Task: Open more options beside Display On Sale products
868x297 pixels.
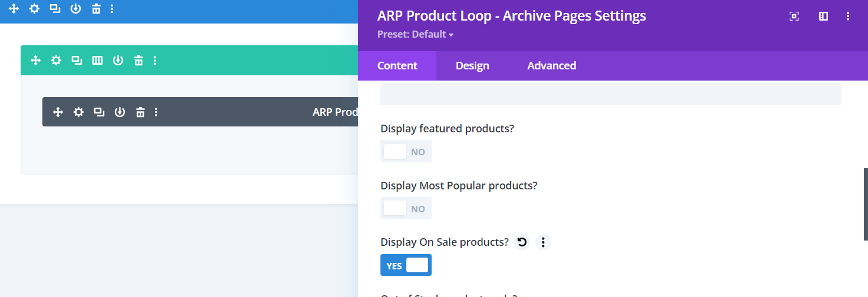Action: (x=543, y=242)
